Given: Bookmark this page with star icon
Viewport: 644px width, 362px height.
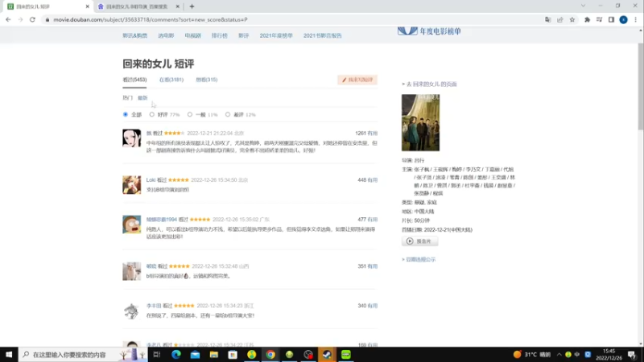Looking at the screenshot, I should click(572, 19).
